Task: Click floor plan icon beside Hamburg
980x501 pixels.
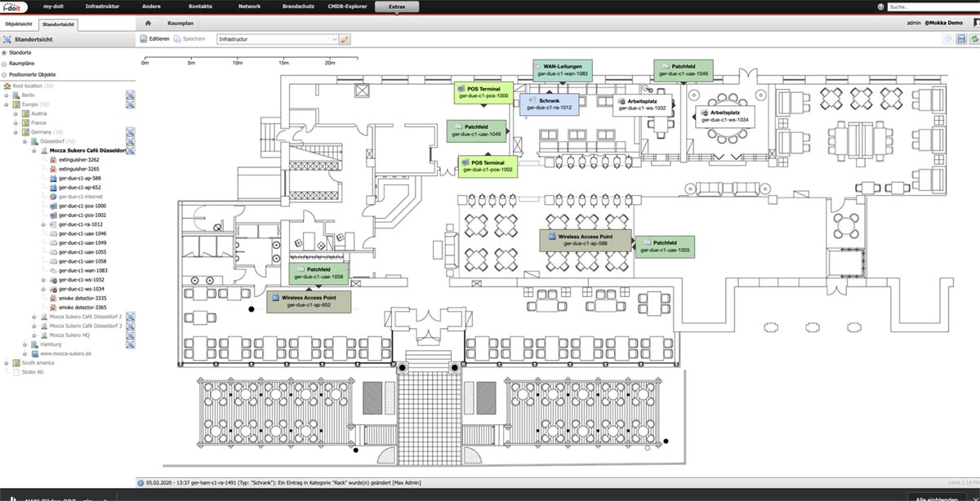Action: [130, 344]
